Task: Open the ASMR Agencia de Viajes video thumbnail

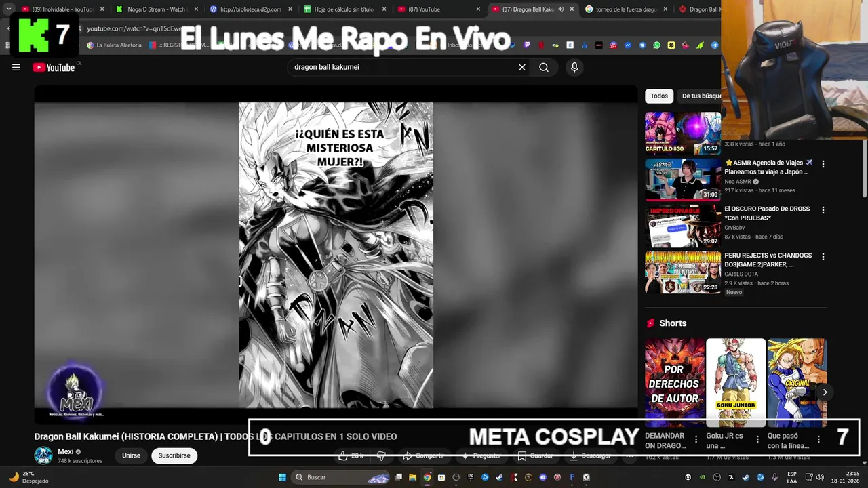Action: tap(682, 180)
